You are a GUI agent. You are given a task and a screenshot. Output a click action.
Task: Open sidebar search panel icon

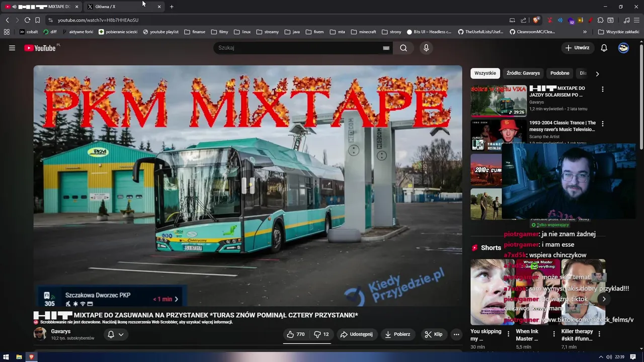click(610, 20)
